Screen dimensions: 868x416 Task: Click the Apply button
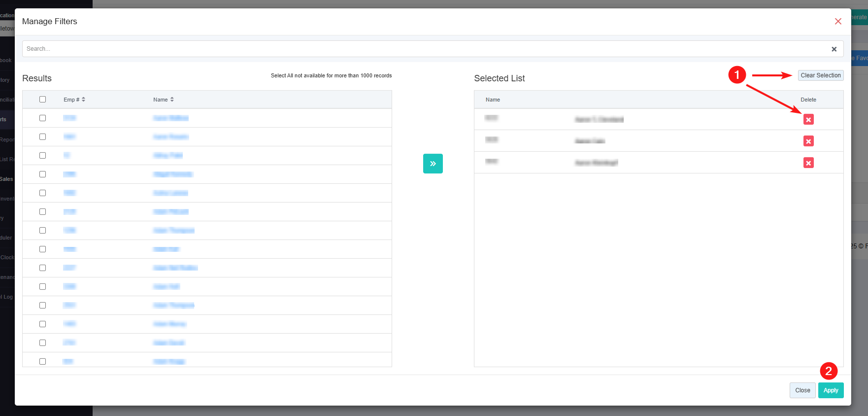831,390
